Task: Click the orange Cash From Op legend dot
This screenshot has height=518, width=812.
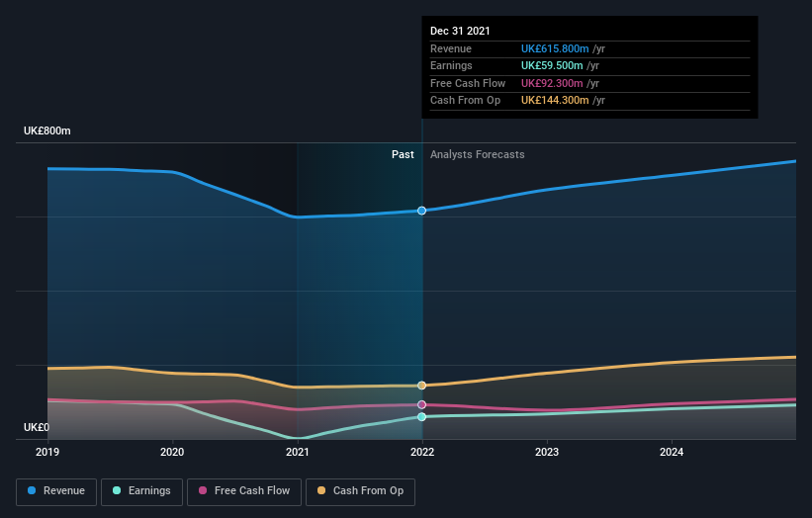Action: click(321, 490)
